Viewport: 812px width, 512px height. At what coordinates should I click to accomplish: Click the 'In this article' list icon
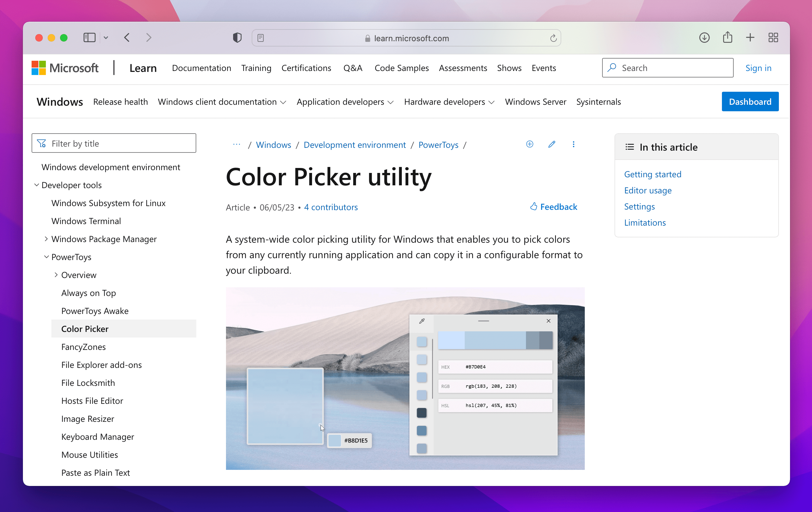pos(629,147)
